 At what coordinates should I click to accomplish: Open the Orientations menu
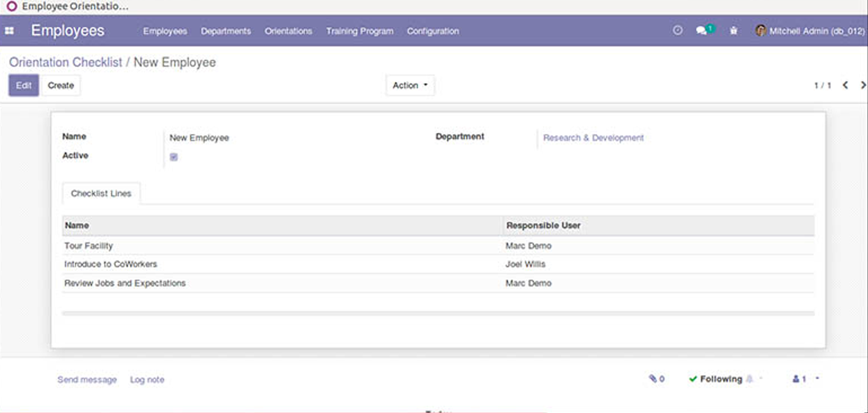pyautogui.click(x=288, y=31)
